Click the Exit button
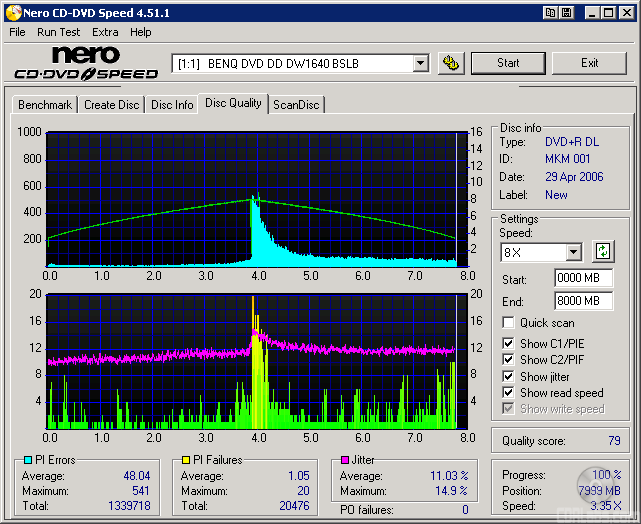The width and height of the screenshot is (641, 524). 589,63
